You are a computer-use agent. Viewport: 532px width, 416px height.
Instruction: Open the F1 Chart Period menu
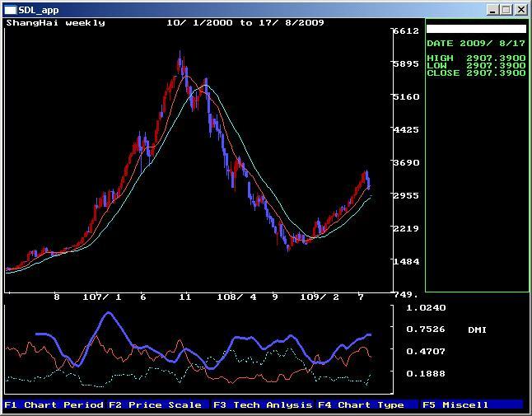coord(54,404)
